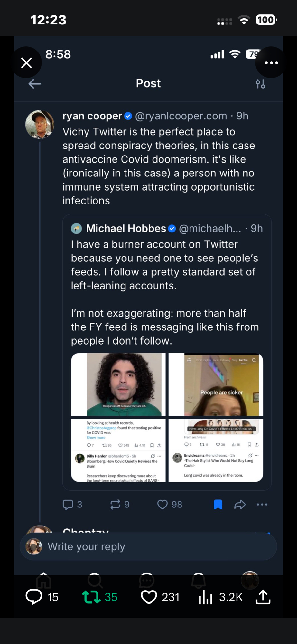
Task: Open the more menu beside the share arrow
Action: pos(262,504)
